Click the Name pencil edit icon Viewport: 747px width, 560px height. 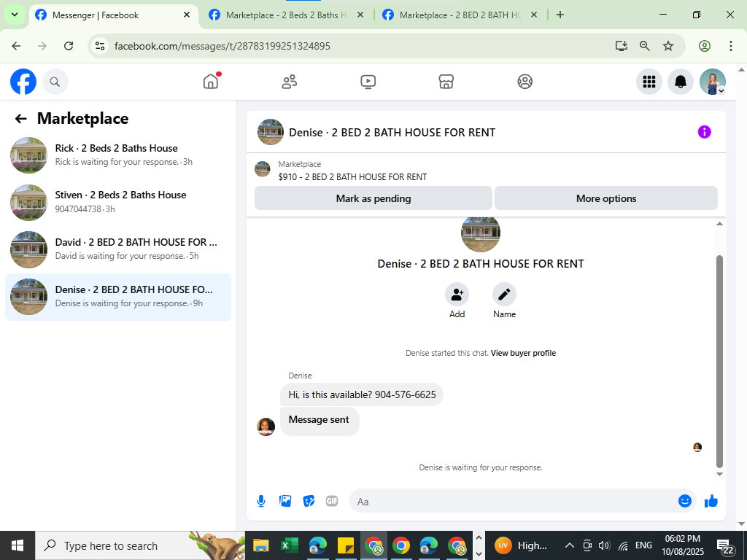click(504, 295)
